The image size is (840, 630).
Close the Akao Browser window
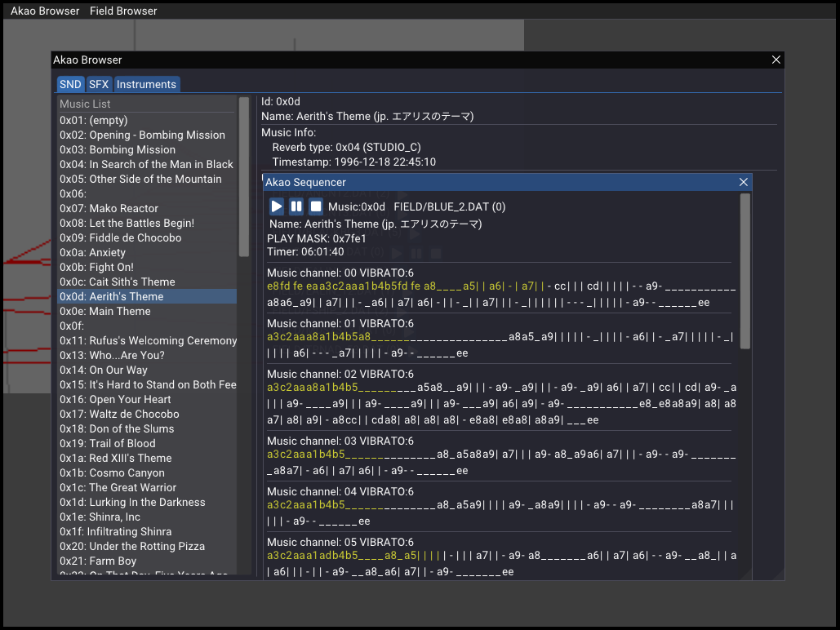click(x=776, y=60)
